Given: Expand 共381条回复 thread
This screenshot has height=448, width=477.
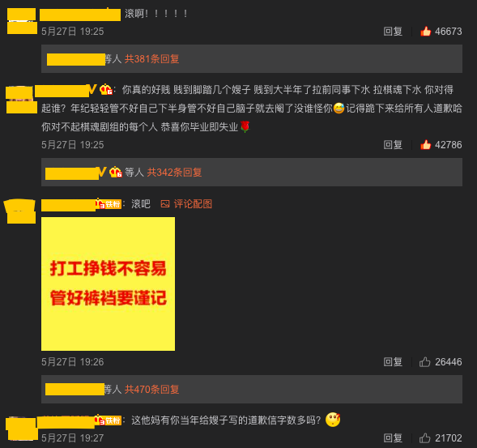Looking at the screenshot, I should point(151,59).
